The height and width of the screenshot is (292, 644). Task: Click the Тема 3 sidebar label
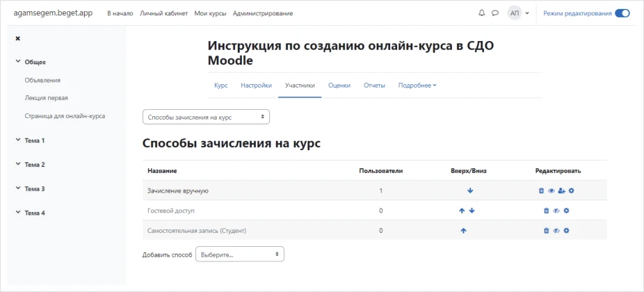35,189
